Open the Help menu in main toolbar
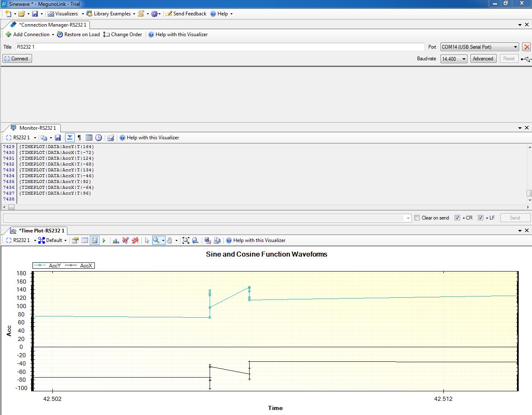 click(x=221, y=14)
